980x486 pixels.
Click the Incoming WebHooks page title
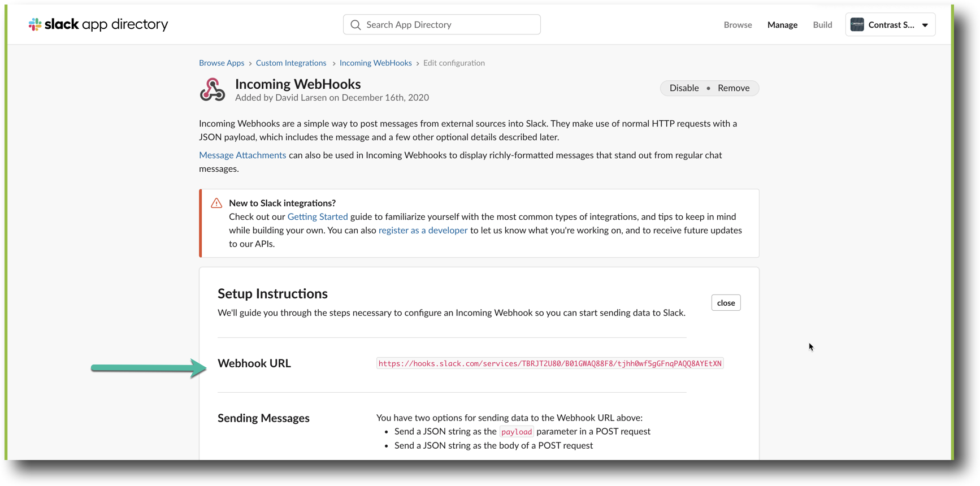click(x=298, y=84)
